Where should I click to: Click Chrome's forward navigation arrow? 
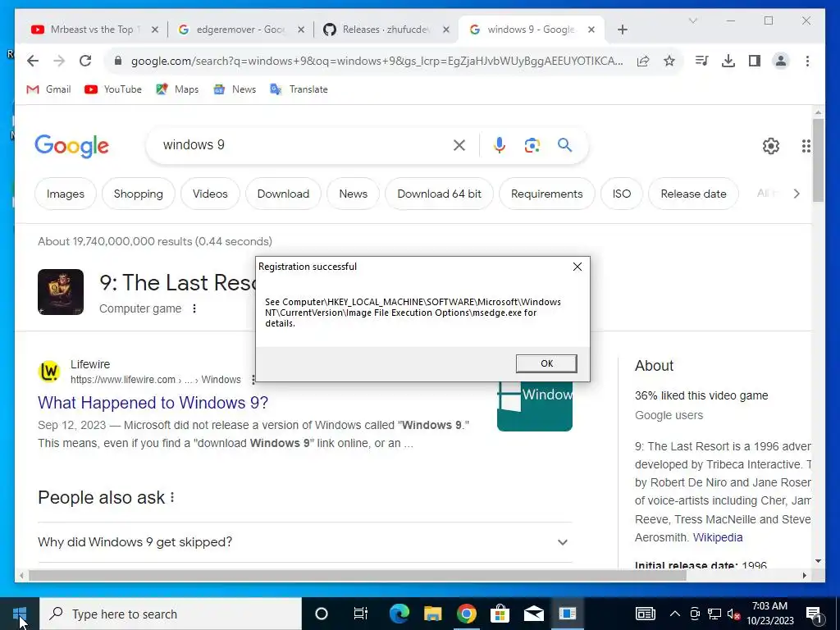[x=59, y=61]
